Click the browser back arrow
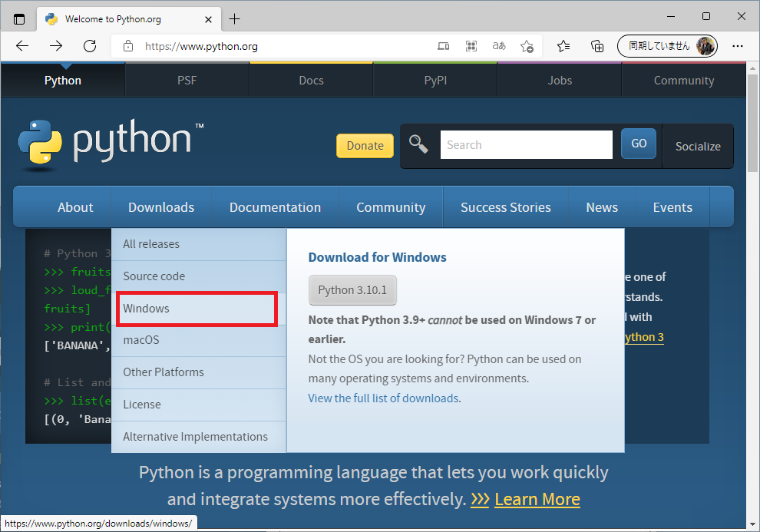The image size is (760, 532). (21, 46)
